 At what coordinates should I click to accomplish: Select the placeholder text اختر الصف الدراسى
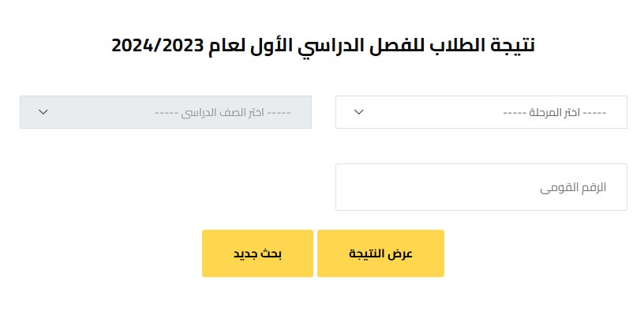[x=223, y=113]
